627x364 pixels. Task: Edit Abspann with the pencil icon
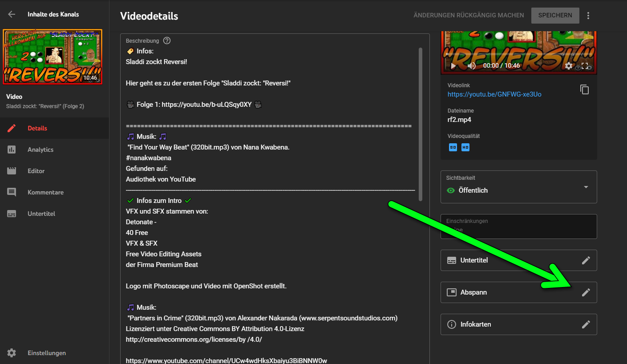tap(586, 292)
